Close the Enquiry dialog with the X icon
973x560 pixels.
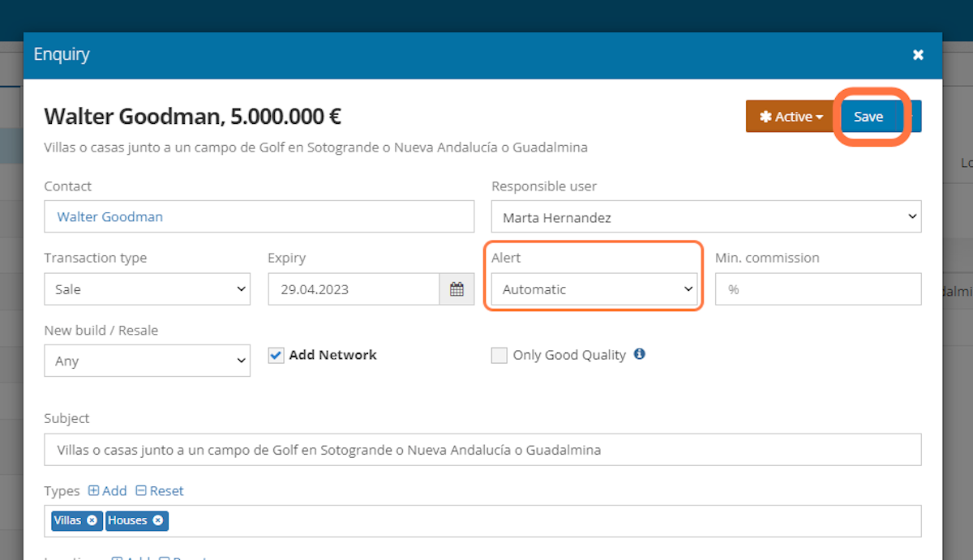point(917,54)
